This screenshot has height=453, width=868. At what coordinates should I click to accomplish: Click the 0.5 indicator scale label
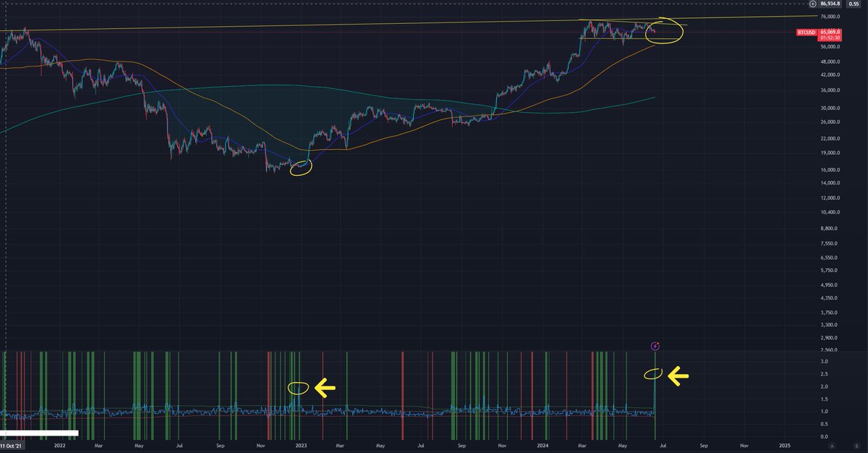pos(824,424)
